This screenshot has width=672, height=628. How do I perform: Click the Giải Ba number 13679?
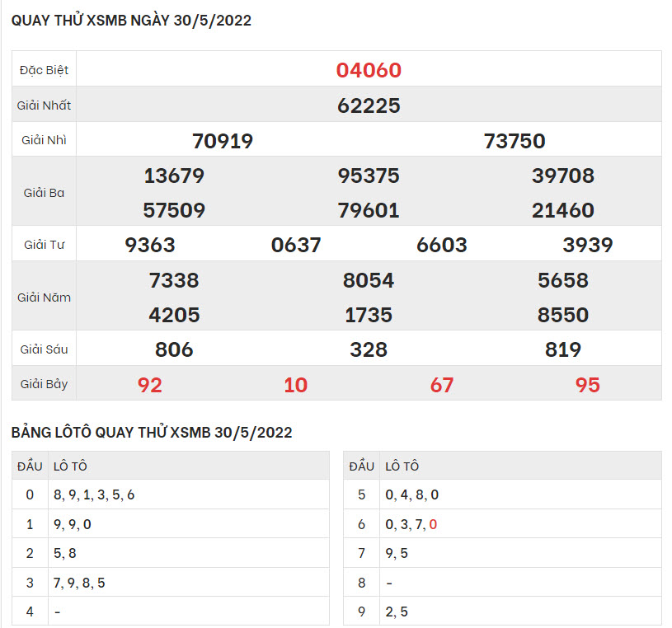click(x=174, y=176)
